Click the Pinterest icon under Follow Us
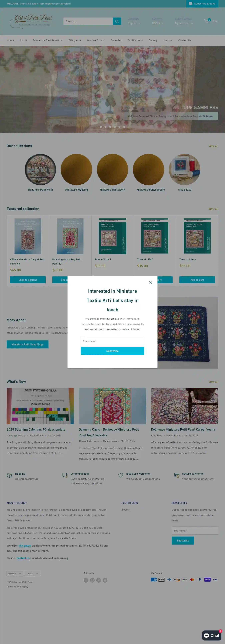Screen dimensions: 225x644 [99, 580]
